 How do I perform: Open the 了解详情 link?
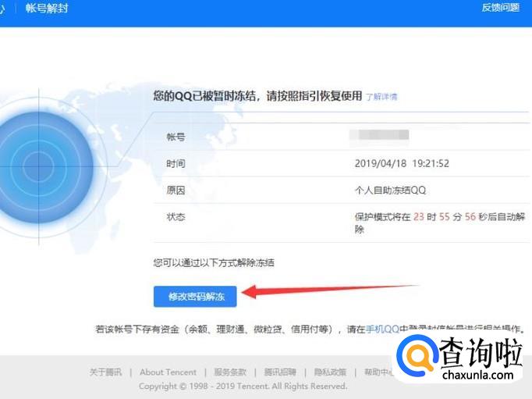[x=381, y=97]
